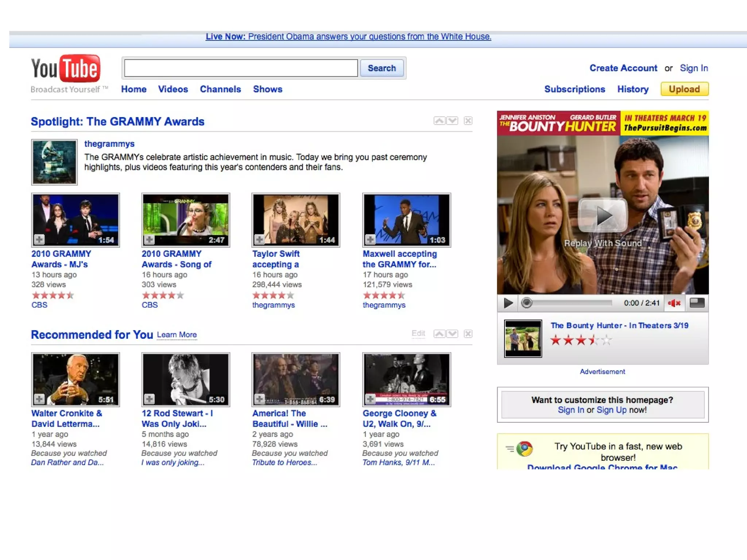
Task: Focus the YouTube search input field
Action: 241,68
